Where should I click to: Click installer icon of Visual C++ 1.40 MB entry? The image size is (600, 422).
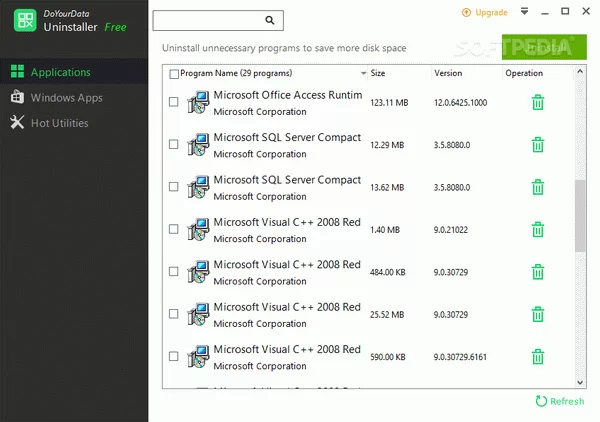tap(198, 230)
